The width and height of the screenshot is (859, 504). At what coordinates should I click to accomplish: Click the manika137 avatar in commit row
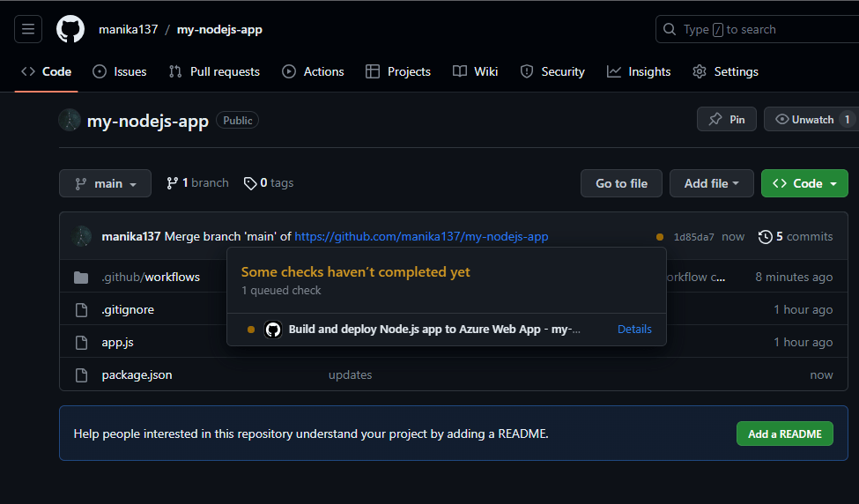click(x=81, y=236)
